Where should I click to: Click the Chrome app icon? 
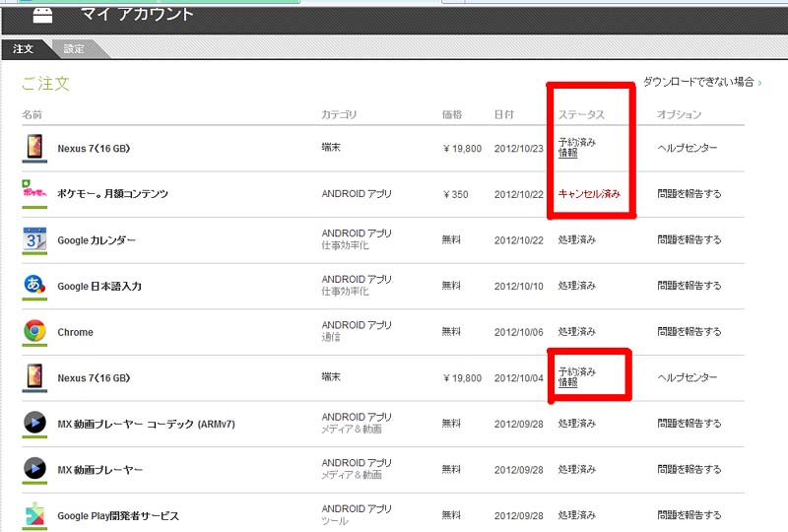(34, 331)
